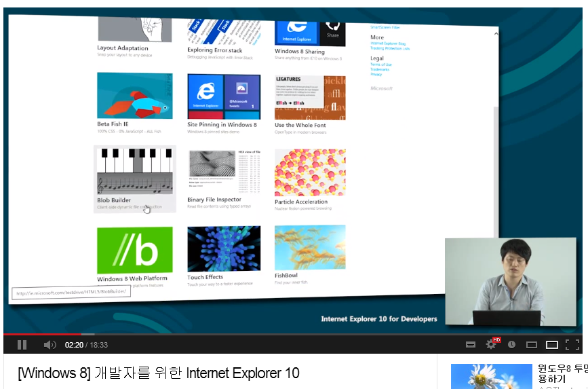Click the Microsoft footer logo text
Screen dimensions: 588x389
coord(381,89)
